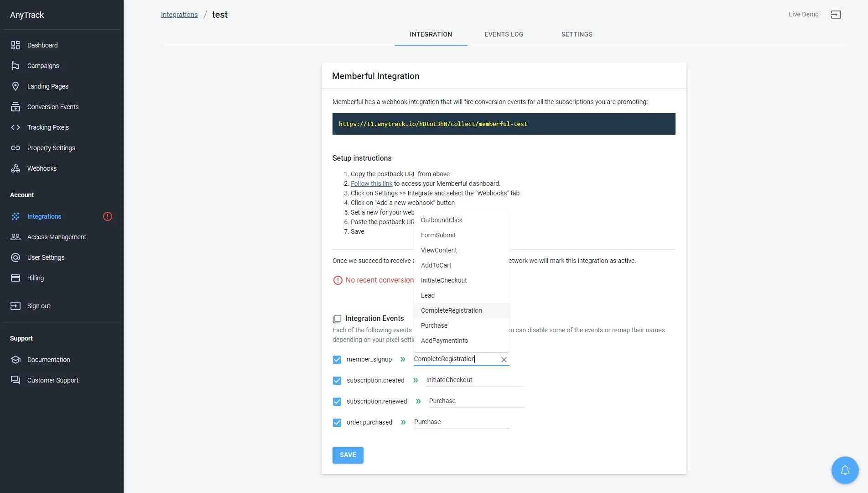Uncheck the member_signup checkbox
The image size is (868, 493).
click(x=337, y=360)
